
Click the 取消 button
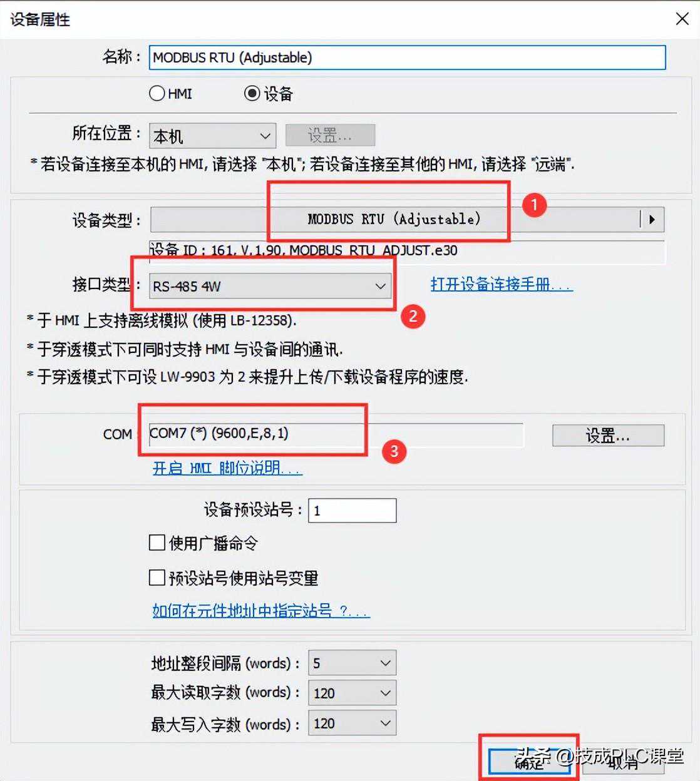tap(622, 760)
